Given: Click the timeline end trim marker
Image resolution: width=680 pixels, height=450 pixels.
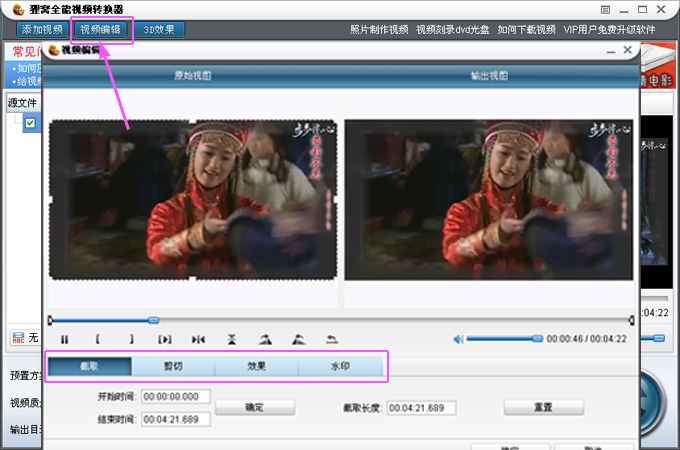Looking at the screenshot, I should (631, 320).
